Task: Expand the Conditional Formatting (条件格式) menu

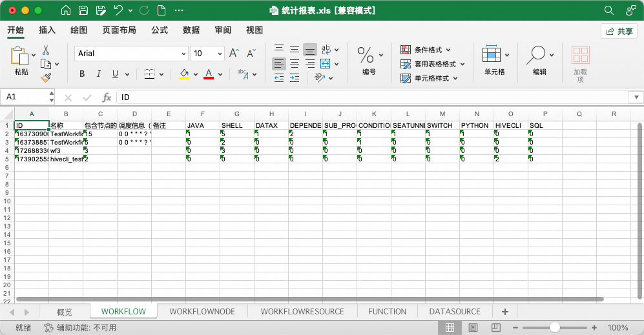Action: (426, 50)
